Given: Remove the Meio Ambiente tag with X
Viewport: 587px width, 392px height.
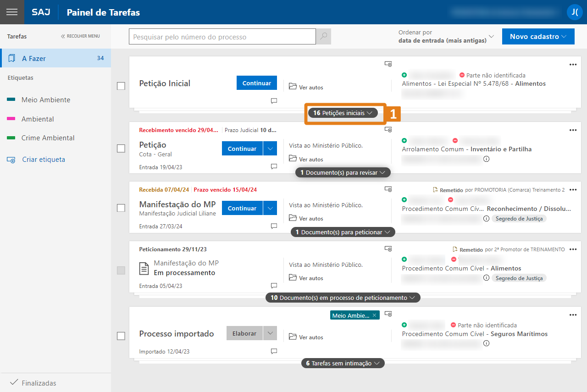Looking at the screenshot, I should click(374, 315).
